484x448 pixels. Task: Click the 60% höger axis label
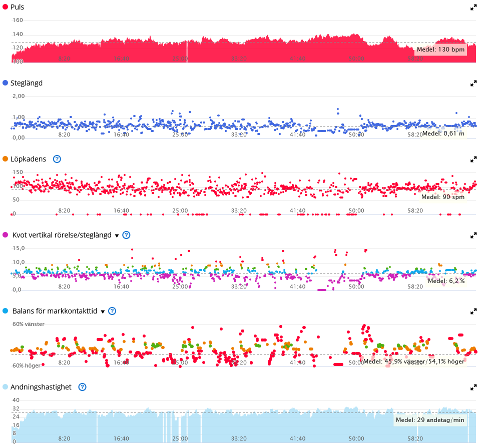point(27,365)
